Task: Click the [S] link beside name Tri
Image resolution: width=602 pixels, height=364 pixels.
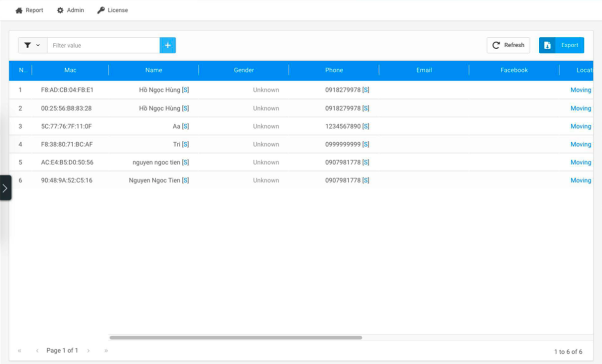Action: [185, 144]
